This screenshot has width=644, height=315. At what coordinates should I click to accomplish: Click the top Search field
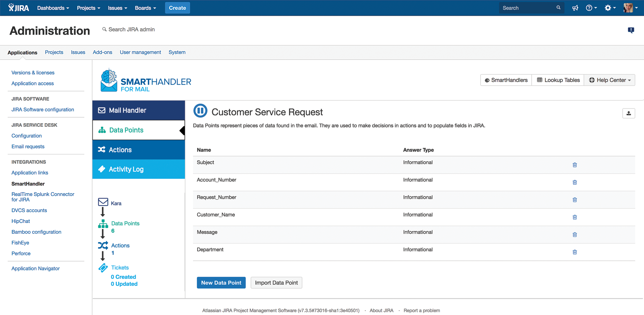coord(531,8)
